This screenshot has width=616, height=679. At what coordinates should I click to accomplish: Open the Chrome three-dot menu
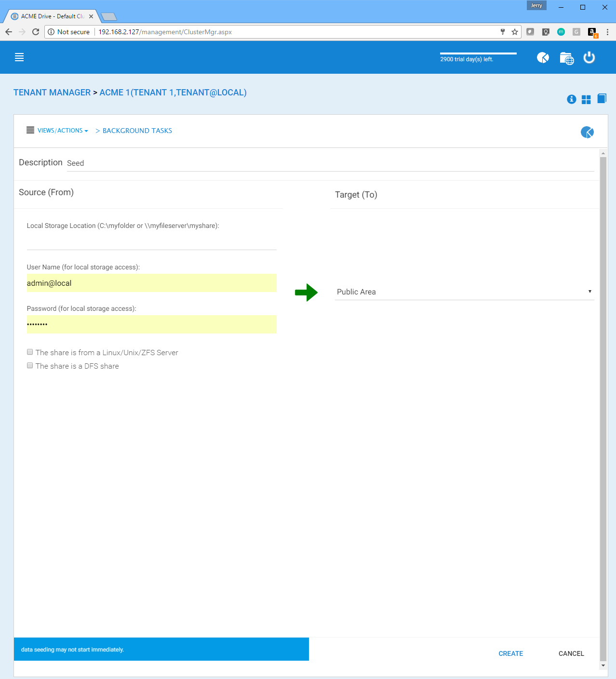[607, 32]
